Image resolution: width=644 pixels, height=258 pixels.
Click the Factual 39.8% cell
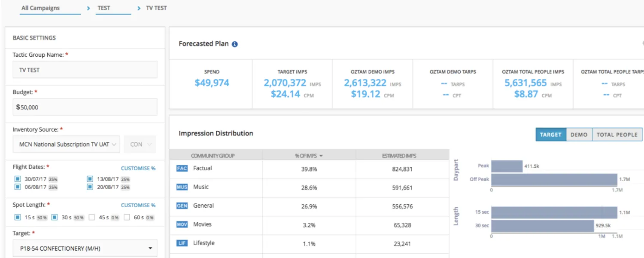click(x=309, y=169)
